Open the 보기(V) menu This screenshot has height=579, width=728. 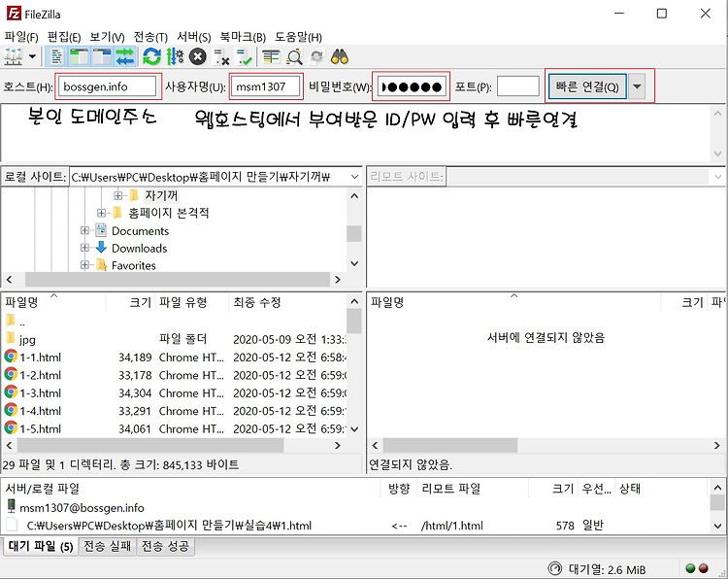[107, 36]
